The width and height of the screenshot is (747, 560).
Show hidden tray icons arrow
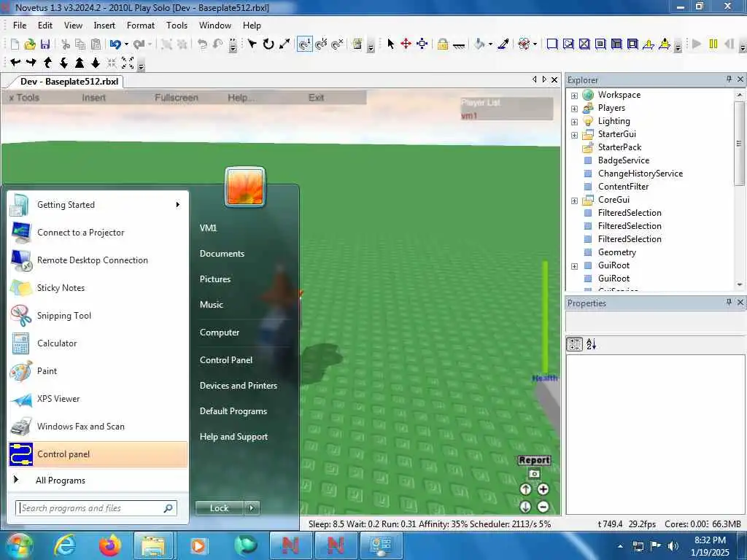(x=620, y=546)
